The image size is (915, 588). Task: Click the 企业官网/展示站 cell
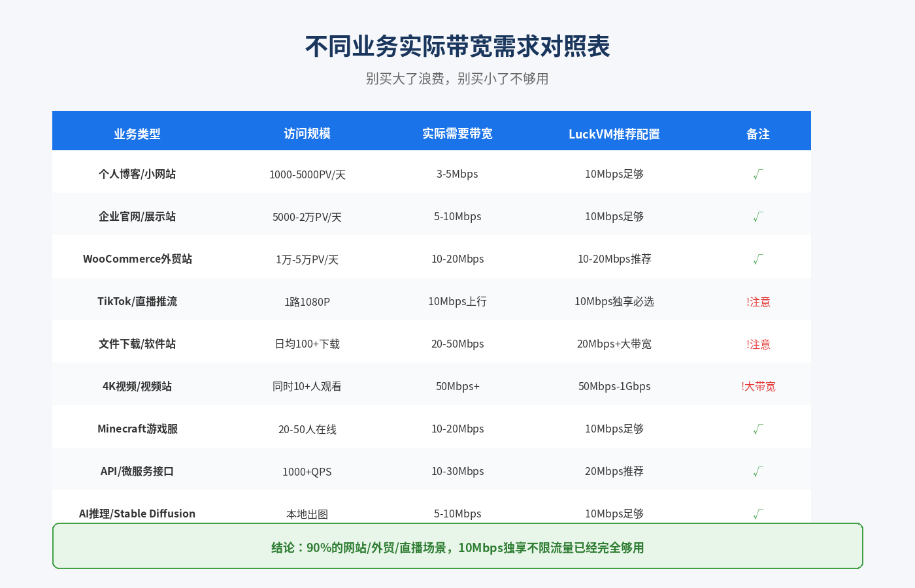[137, 216]
